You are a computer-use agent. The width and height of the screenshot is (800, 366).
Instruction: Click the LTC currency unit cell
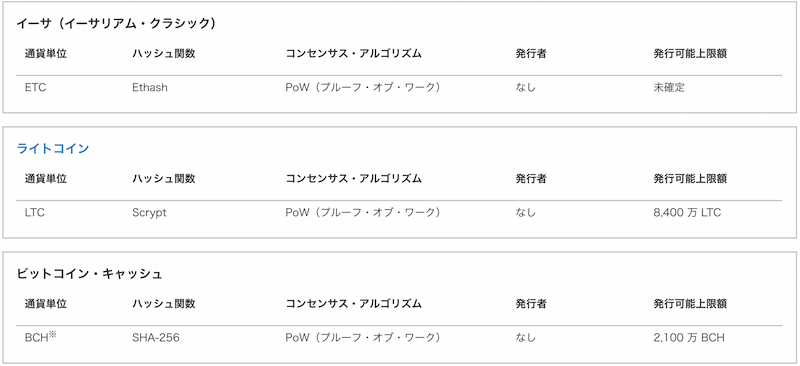pyautogui.click(x=35, y=212)
